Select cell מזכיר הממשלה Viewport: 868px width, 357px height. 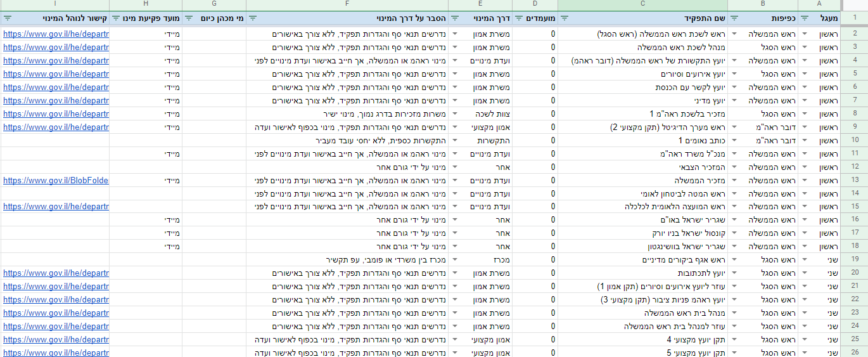pyautogui.click(x=643, y=180)
